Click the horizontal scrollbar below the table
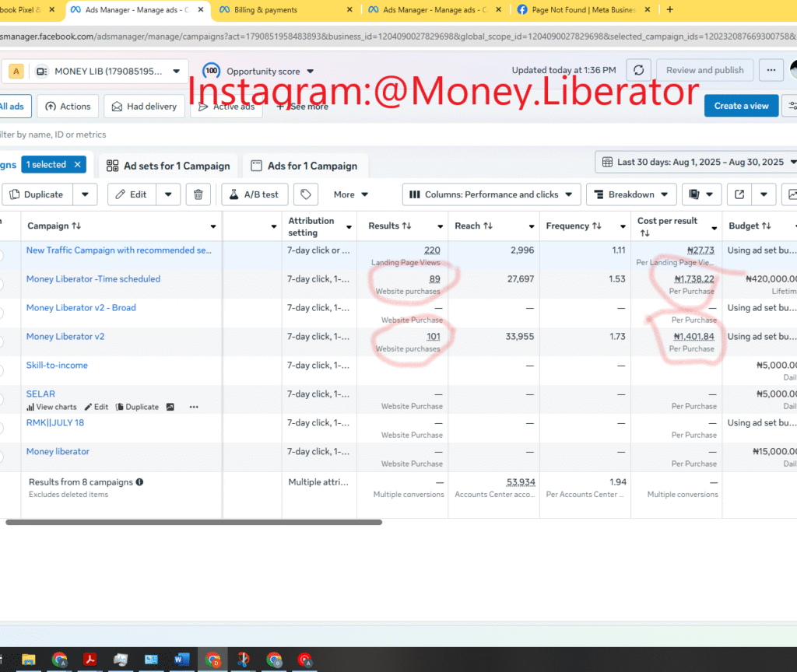Screen dimensions: 797x672 click(193, 523)
